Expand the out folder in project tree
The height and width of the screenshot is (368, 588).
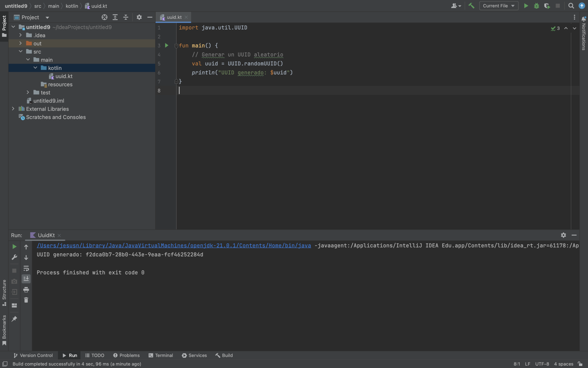point(20,43)
